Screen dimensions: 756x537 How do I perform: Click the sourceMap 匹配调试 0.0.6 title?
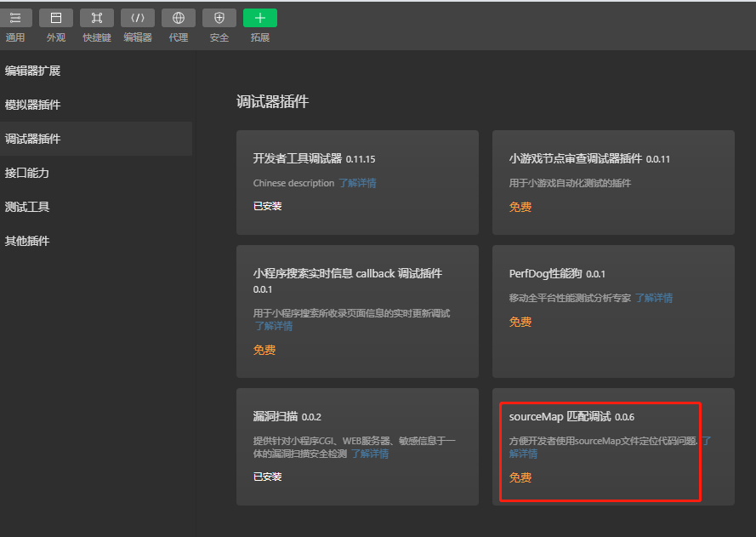tap(571, 416)
